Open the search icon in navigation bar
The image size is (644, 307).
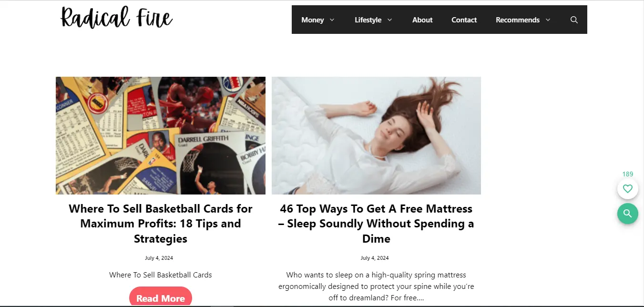point(574,20)
